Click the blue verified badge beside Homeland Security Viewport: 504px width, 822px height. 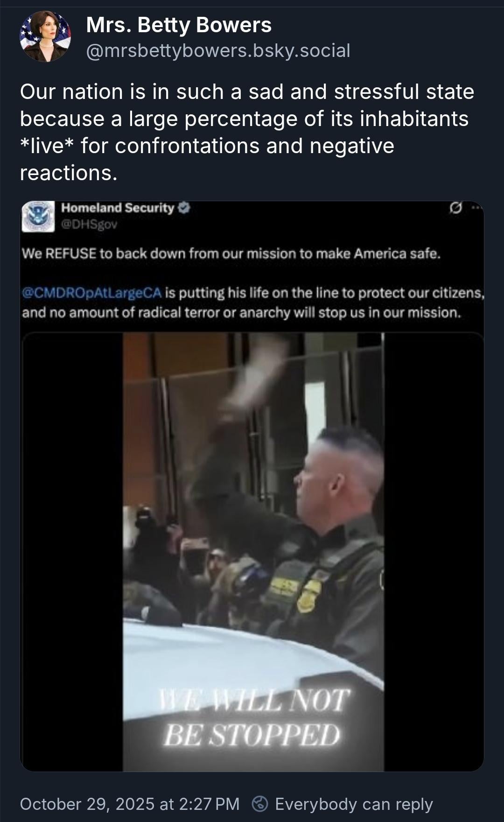pos(185,208)
